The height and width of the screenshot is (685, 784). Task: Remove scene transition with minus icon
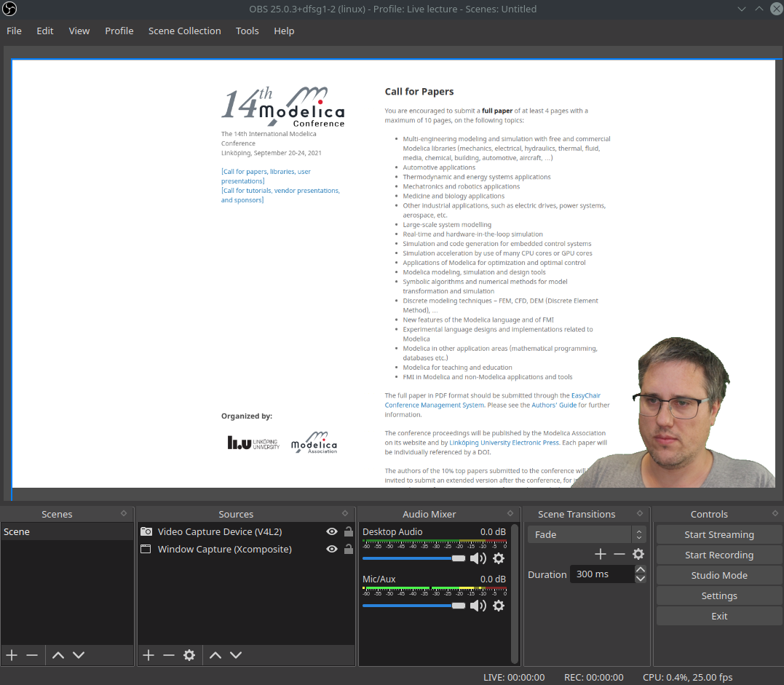(619, 554)
